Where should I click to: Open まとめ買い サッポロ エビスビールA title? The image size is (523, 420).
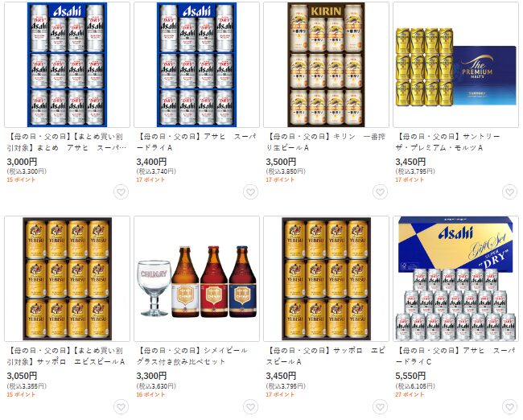(x=66, y=356)
